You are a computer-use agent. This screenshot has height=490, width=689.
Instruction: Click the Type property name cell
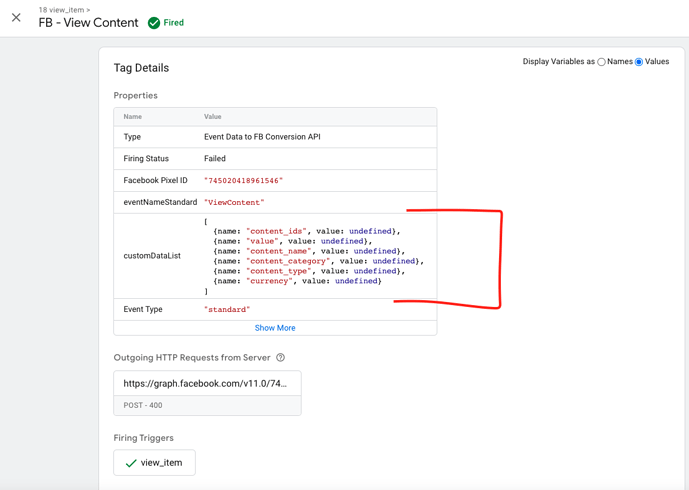click(132, 137)
